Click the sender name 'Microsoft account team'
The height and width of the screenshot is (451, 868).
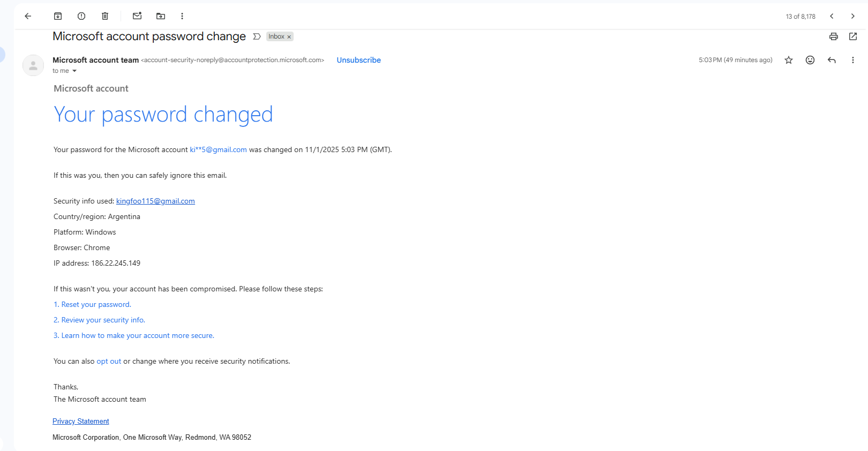[x=95, y=60]
